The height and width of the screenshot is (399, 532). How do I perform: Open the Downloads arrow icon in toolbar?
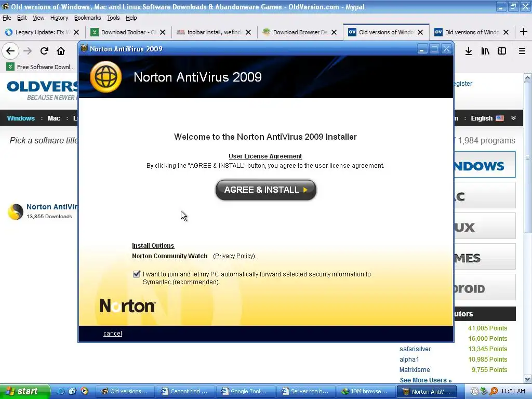(469, 51)
